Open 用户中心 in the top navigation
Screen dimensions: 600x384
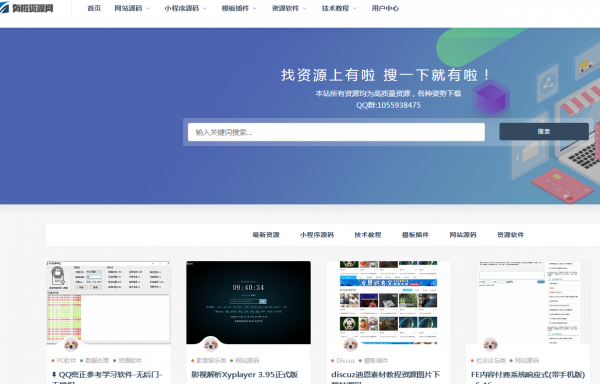385,8
